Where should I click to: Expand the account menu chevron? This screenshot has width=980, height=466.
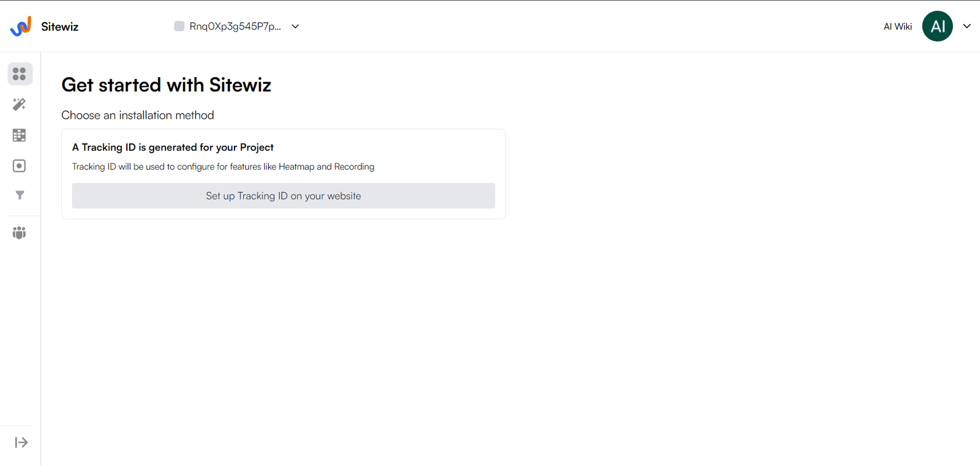click(967, 26)
